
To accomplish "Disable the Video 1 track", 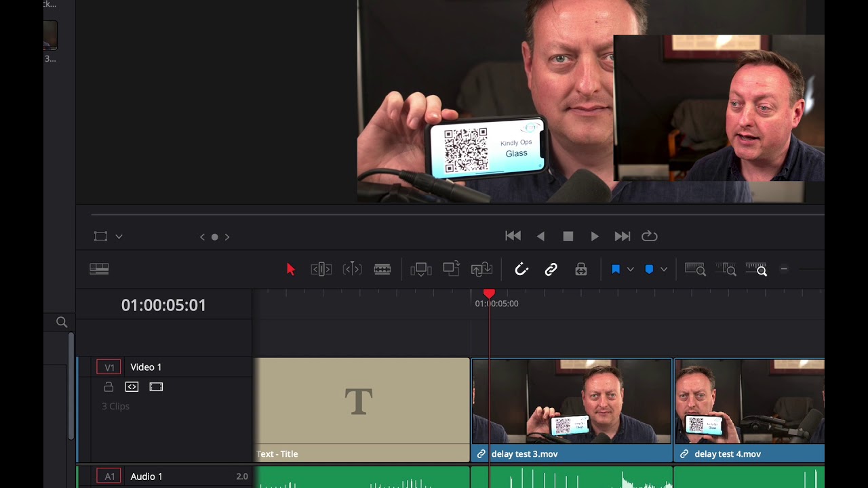I will pos(156,387).
